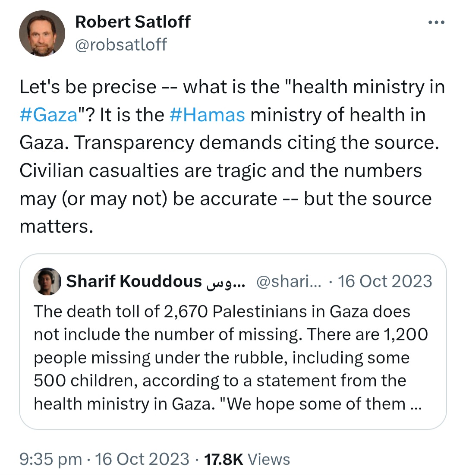Viewport: 466px width, 476px height.
Task: Click the quoted tweet's 16 Oct 2023 date
Action: point(385,281)
